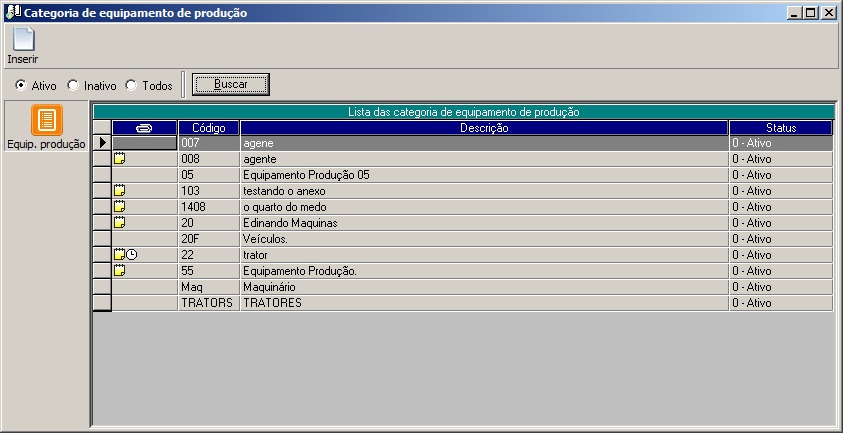Click the note icon for Edinando Maquinas

point(120,223)
